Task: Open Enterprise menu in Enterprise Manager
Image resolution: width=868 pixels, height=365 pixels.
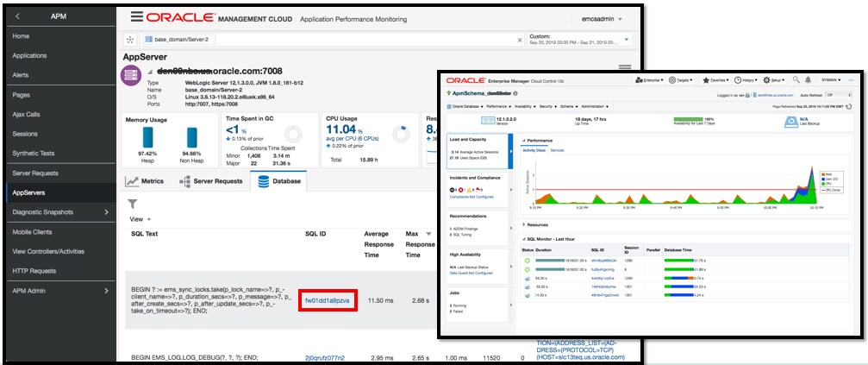Action: coord(649,80)
